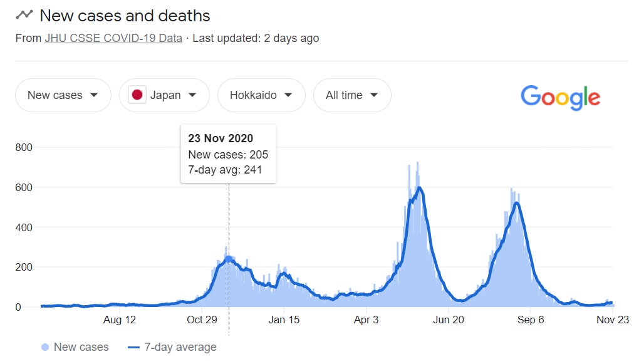Click the New cases and deaths heading
Screen dimensions: 634x364
click(125, 15)
